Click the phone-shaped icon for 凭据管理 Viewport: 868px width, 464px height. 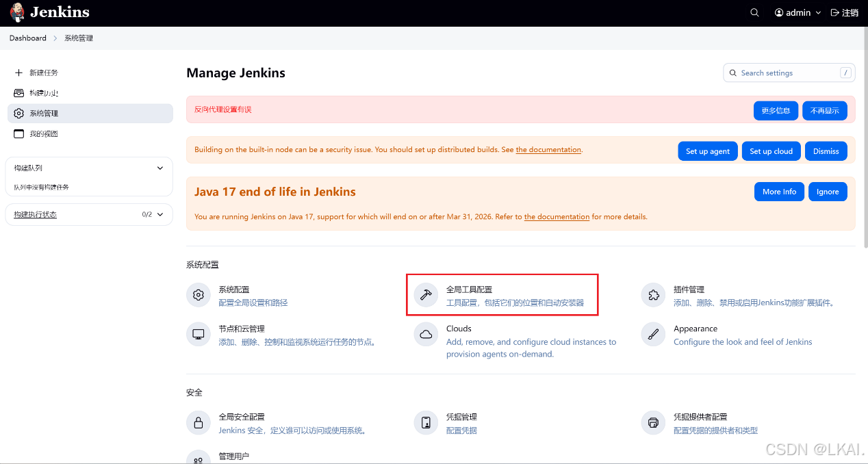pos(426,422)
